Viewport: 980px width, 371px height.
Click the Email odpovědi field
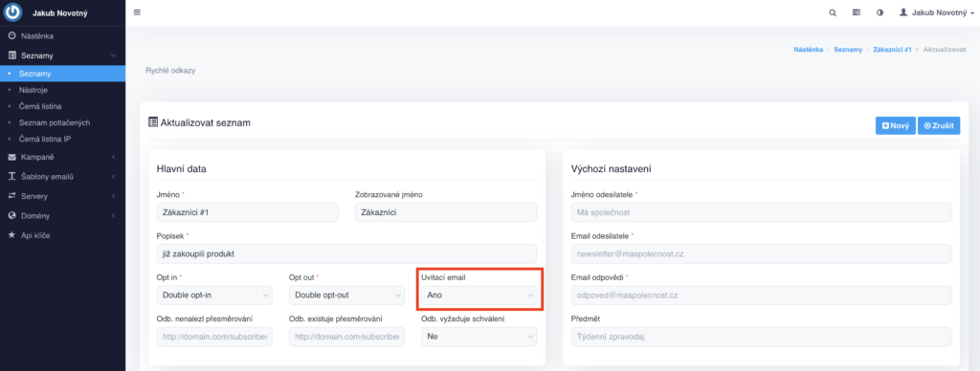point(761,295)
